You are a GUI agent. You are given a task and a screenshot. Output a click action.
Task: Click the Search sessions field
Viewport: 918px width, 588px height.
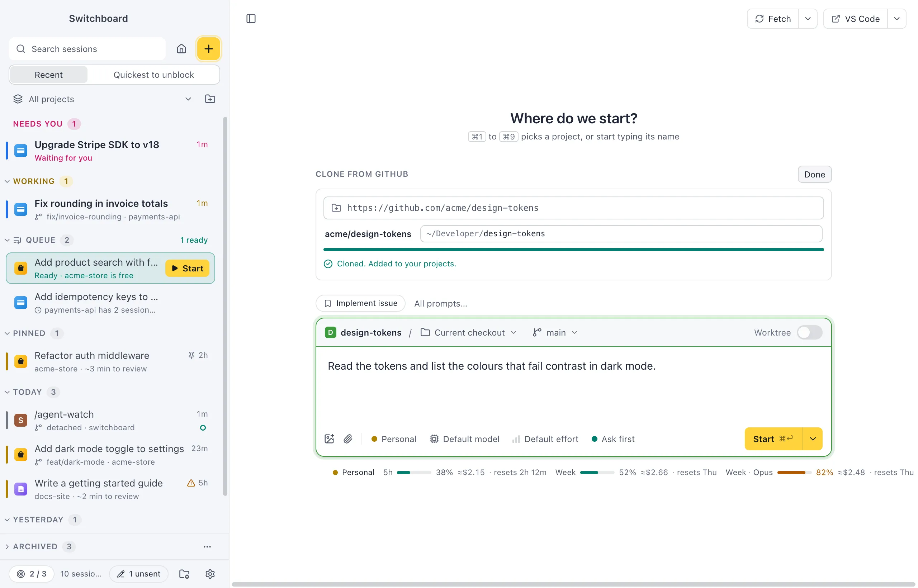coord(87,49)
